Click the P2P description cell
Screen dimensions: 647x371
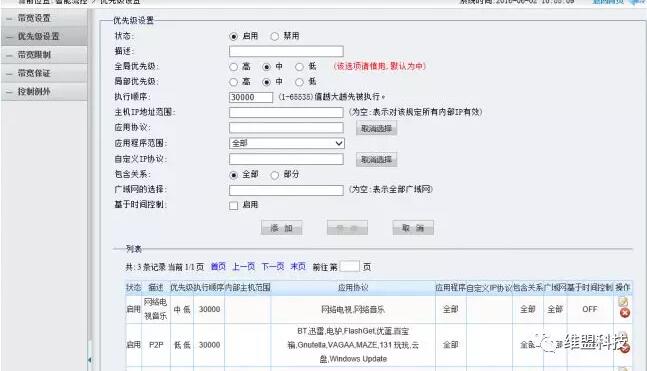[156, 345]
